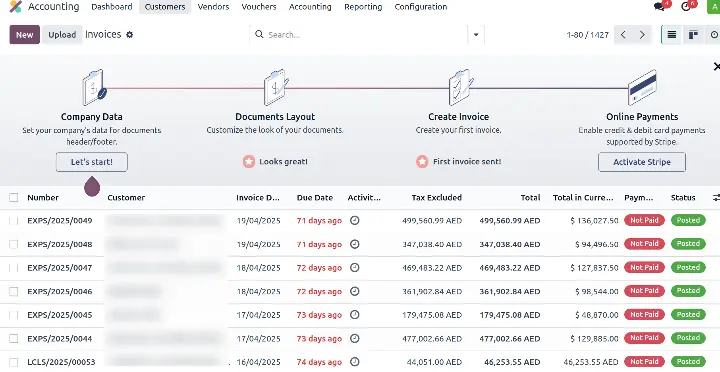Go to next page of invoices

642,34
